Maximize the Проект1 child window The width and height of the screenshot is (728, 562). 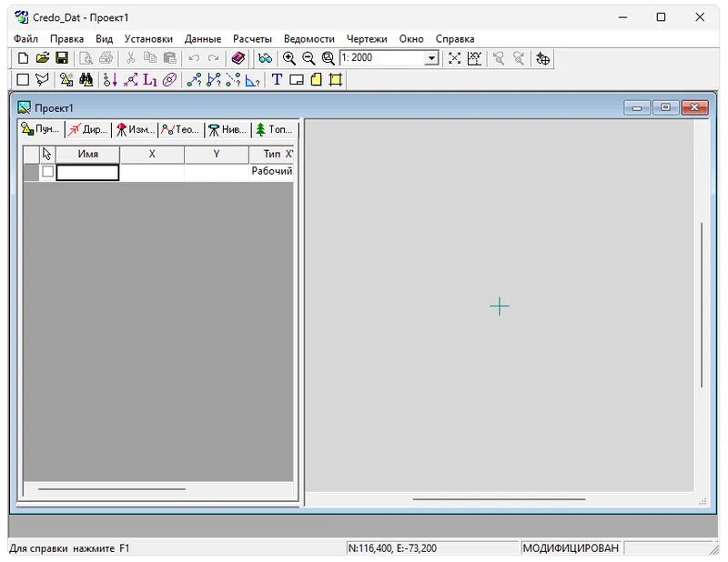[x=665, y=107]
